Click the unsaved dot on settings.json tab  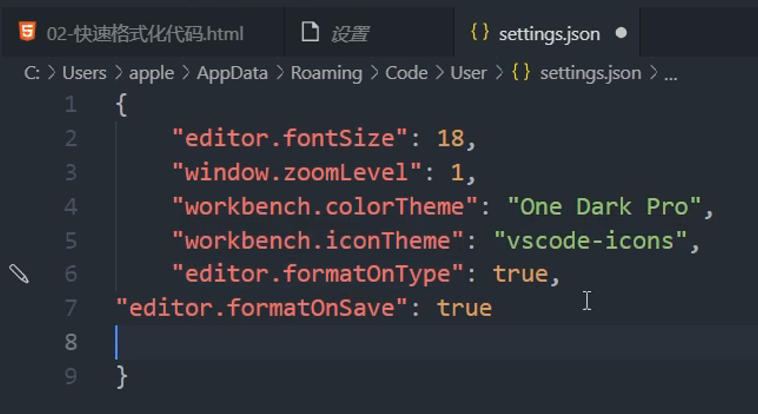coord(621,33)
